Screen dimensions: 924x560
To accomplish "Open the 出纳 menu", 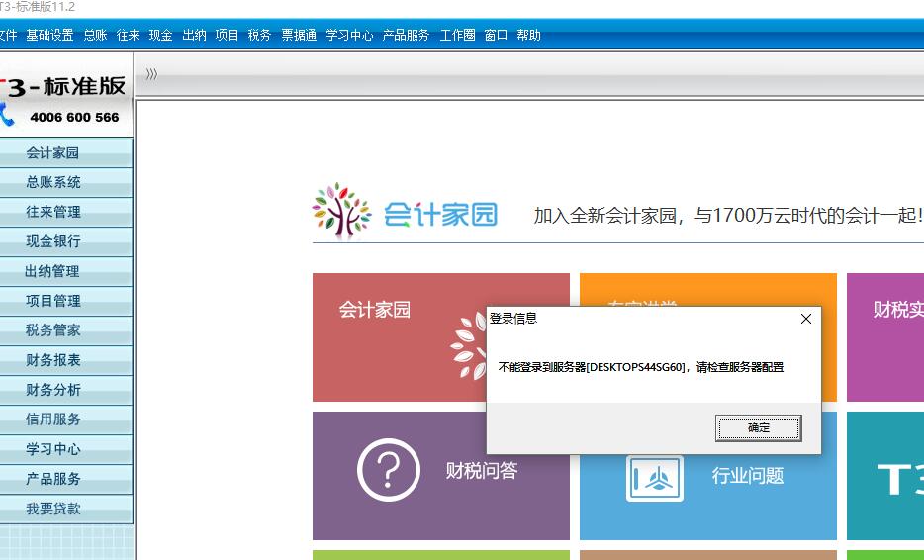I will pos(194,36).
